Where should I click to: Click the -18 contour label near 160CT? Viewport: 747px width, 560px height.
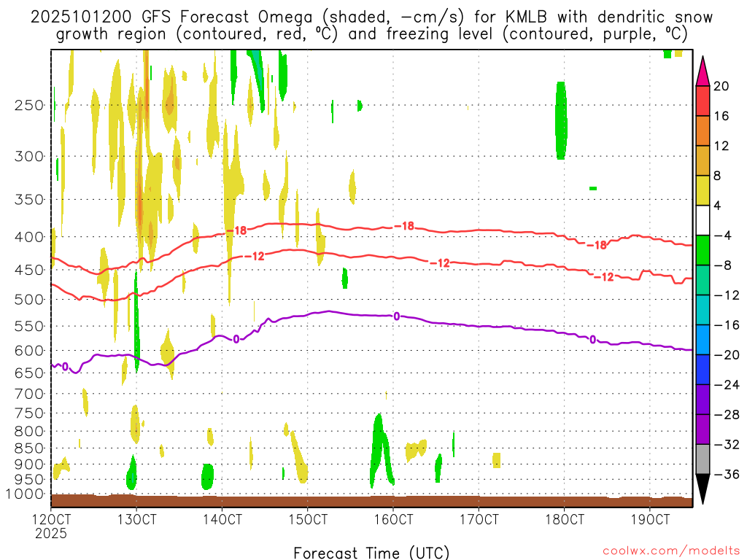404,226
